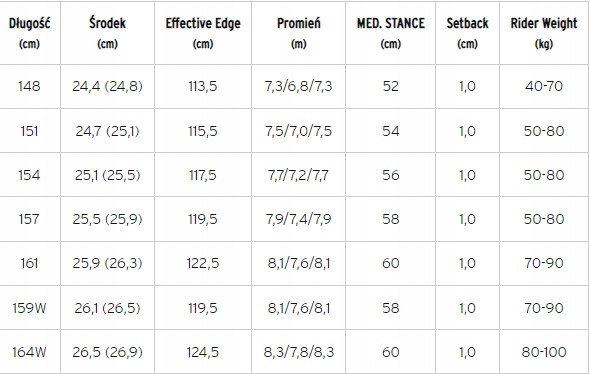Select the 148 length cell
Image resolution: width=590 pixels, height=374 pixels.
point(29,87)
